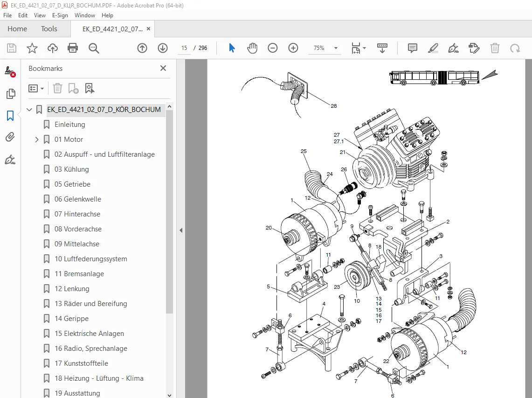
Task: Open the 03 Kühlung bookmark
Action: tap(72, 169)
